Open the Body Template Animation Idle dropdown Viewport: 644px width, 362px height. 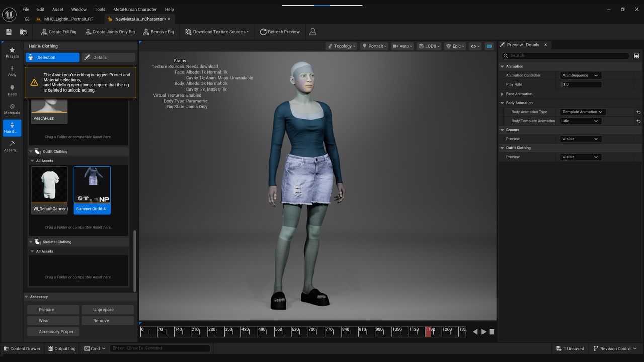pos(580,121)
